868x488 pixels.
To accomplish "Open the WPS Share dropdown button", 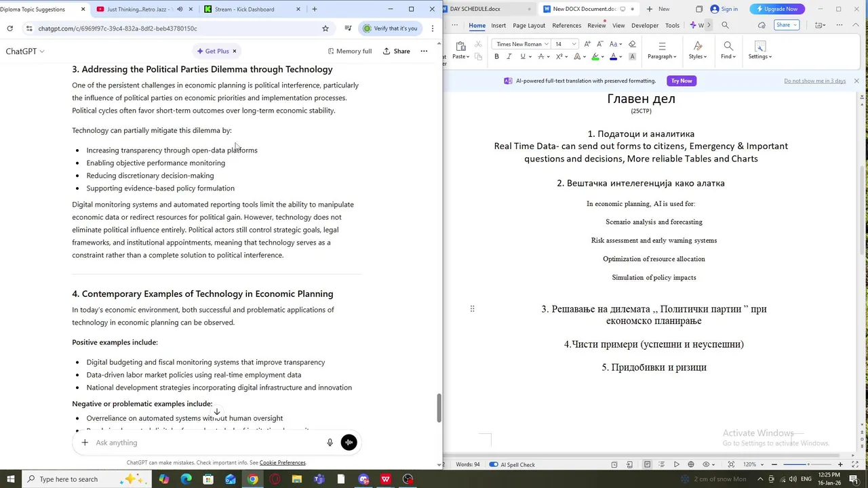I will 785,25.
